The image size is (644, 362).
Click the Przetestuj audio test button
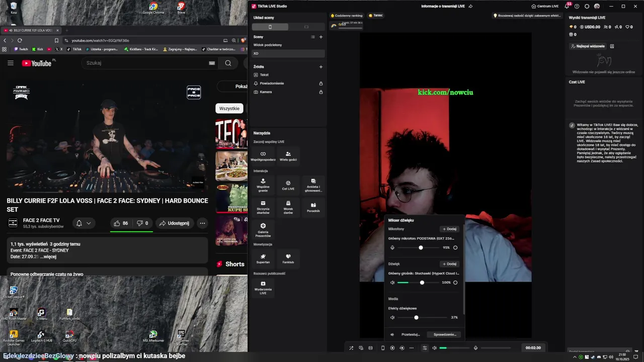point(411,334)
